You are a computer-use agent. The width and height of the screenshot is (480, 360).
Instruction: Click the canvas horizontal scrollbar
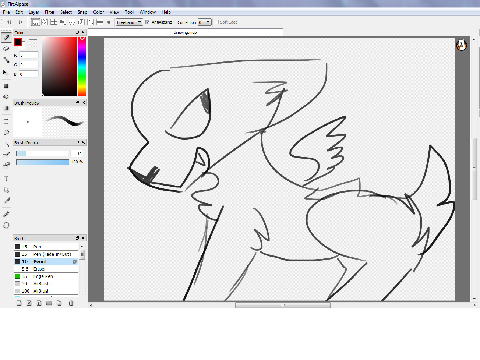pos(283,305)
